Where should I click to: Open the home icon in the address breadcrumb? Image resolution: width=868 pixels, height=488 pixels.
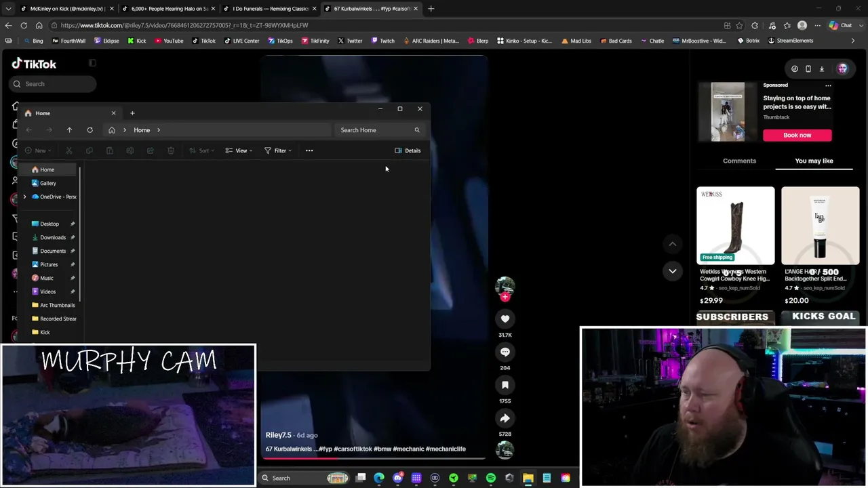(x=112, y=130)
